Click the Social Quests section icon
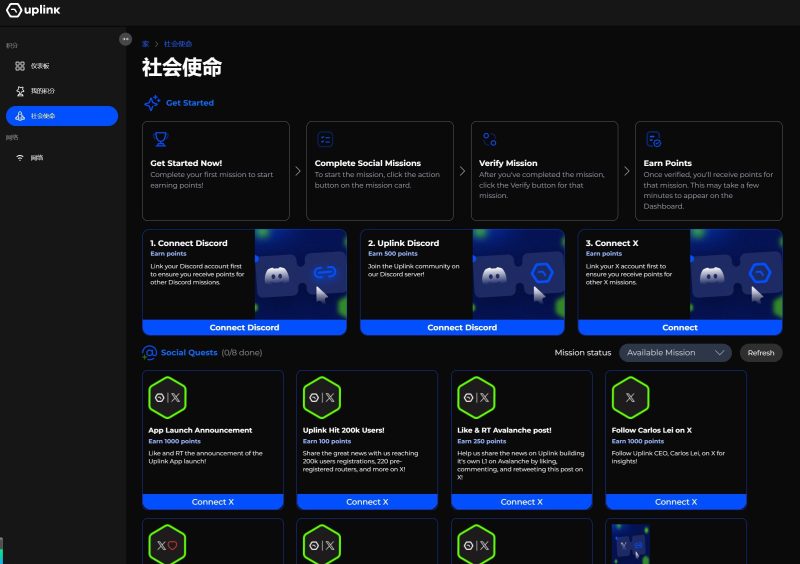Screen dimensions: 800x564 click(x=149, y=353)
